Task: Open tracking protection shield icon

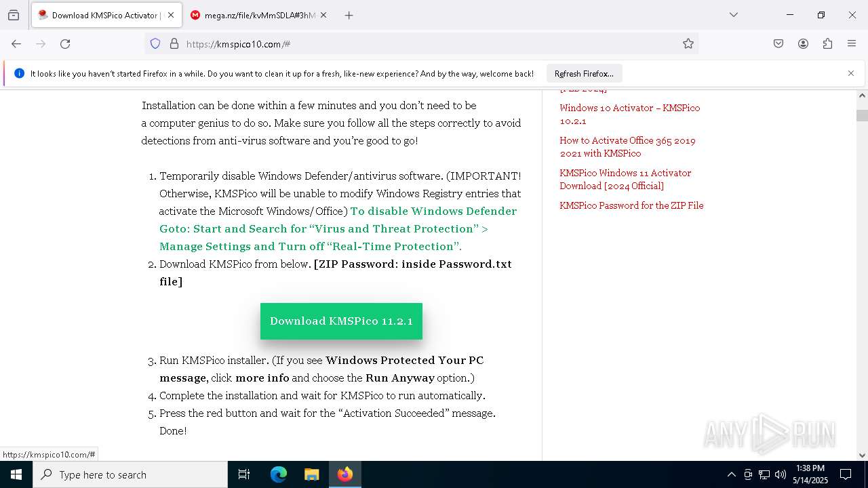Action: click(155, 43)
